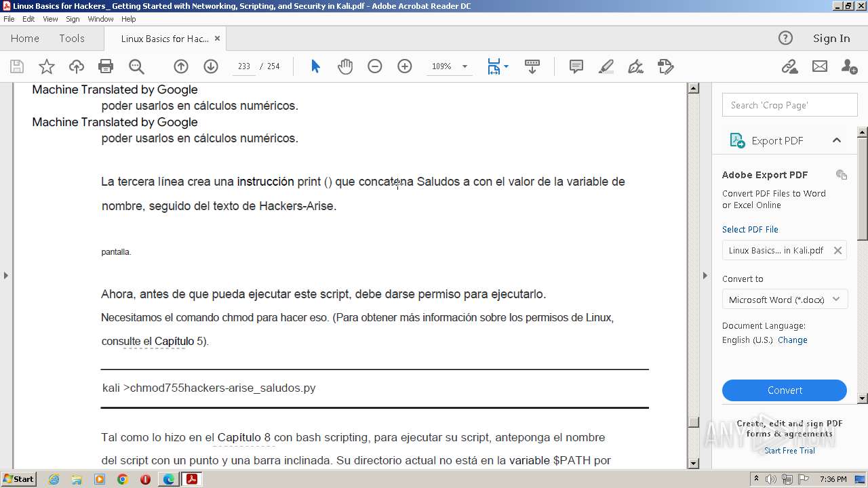Click the scrolling mode keyboard icon
868x488 pixels.
pos(532,66)
